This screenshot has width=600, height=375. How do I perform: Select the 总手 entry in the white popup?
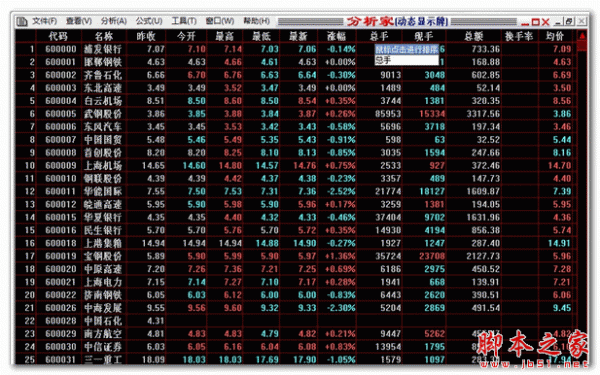[406, 60]
